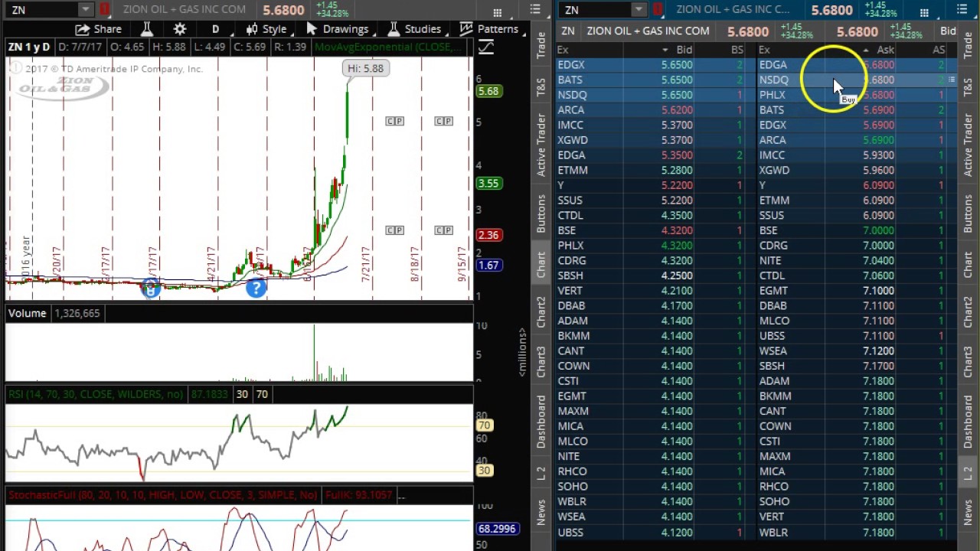Open grid layout icon in right Level II header

924,12
